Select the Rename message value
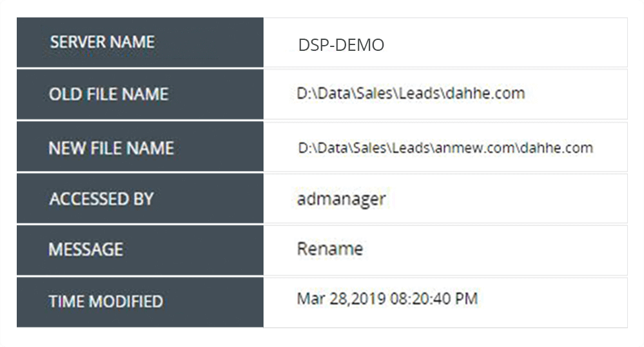This screenshot has height=347, width=644. (x=330, y=249)
